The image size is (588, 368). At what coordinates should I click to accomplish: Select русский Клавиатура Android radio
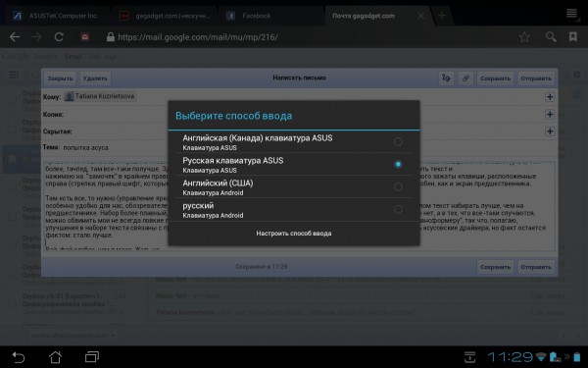[398, 209]
